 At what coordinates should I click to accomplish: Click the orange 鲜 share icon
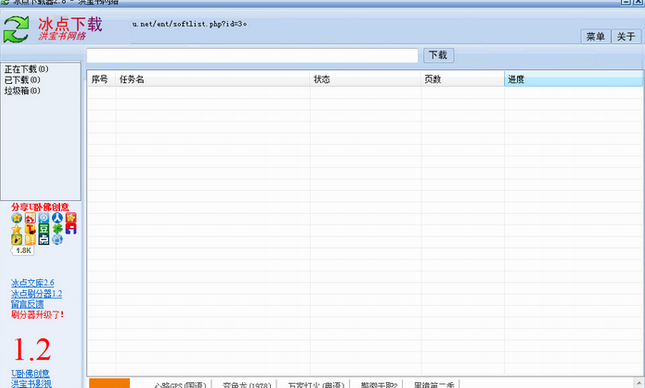click(30, 239)
